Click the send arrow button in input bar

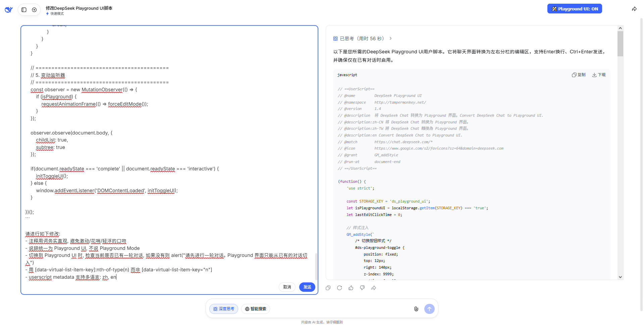(429, 309)
